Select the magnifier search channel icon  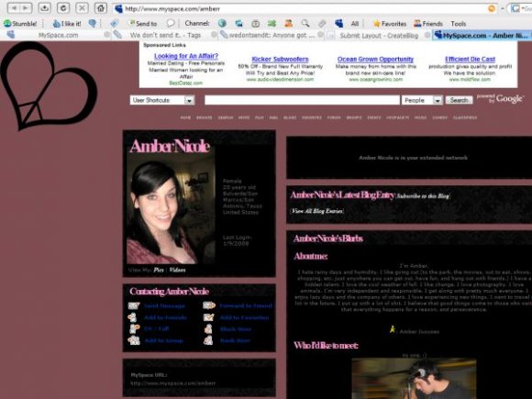click(x=305, y=23)
